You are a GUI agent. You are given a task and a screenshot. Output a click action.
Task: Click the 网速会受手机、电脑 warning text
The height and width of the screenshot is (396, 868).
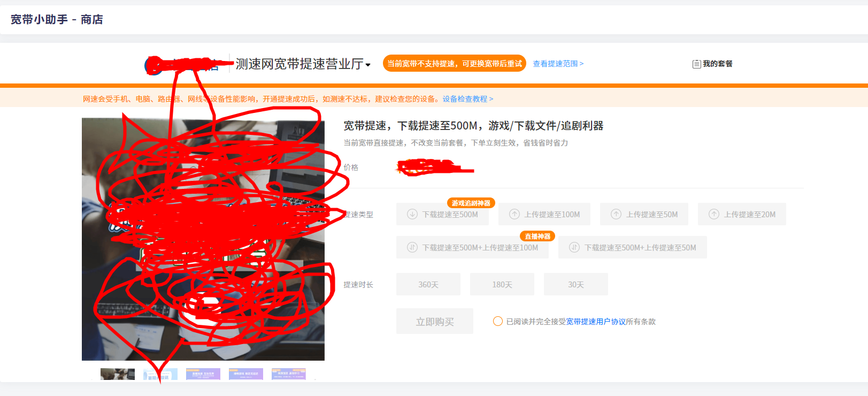262,99
